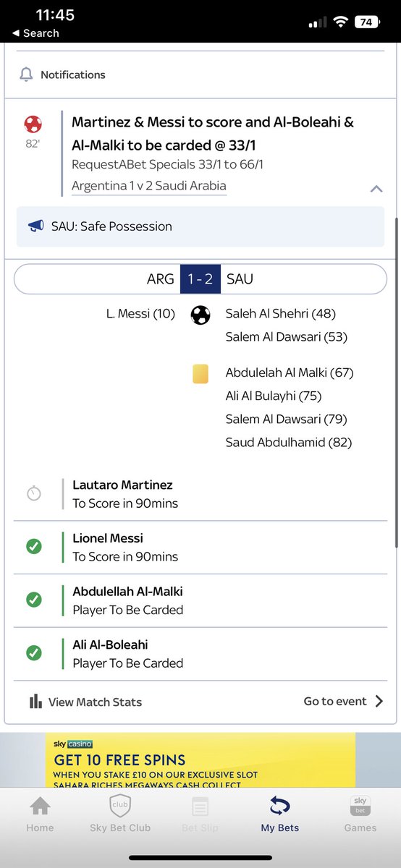
Task: Tap green check next to Abdulellah Al-Malki
Action: click(x=34, y=600)
